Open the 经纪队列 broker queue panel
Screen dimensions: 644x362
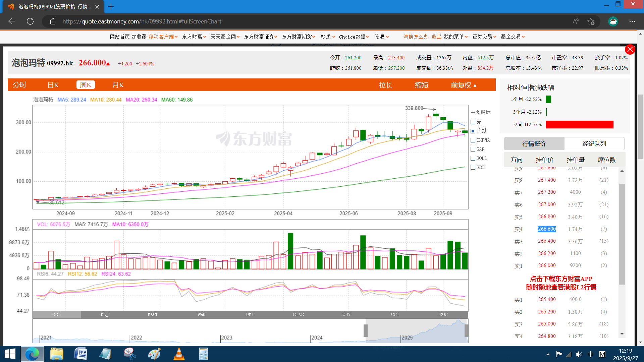594,143
